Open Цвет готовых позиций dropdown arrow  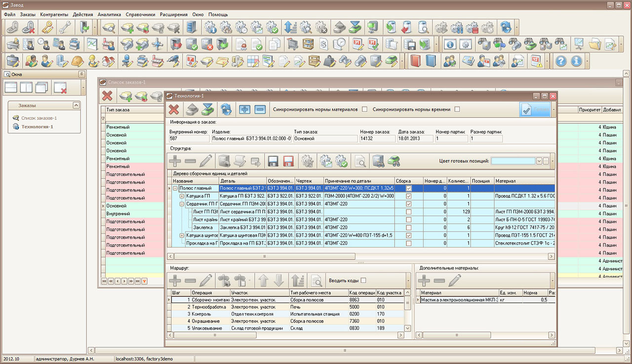click(x=539, y=161)
